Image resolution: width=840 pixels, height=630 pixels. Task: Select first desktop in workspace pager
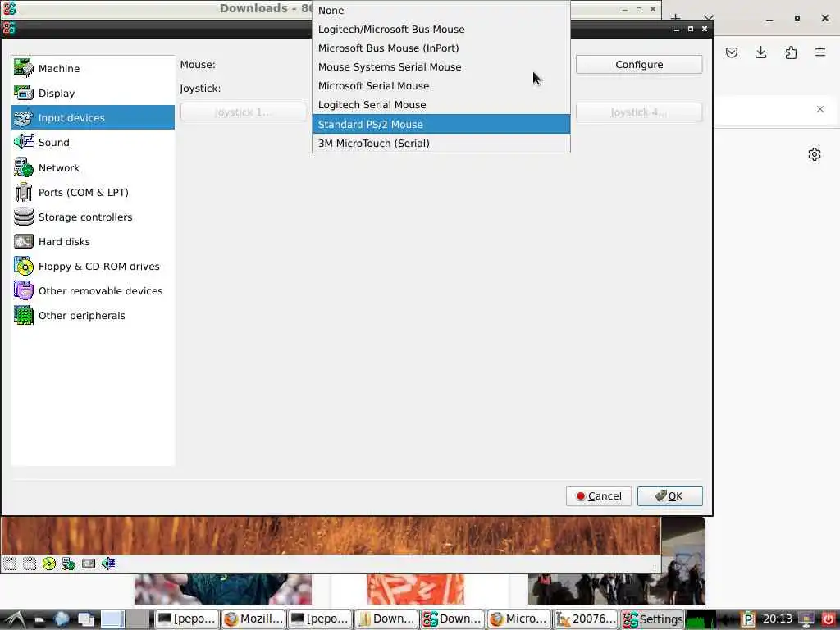[112, 619]
